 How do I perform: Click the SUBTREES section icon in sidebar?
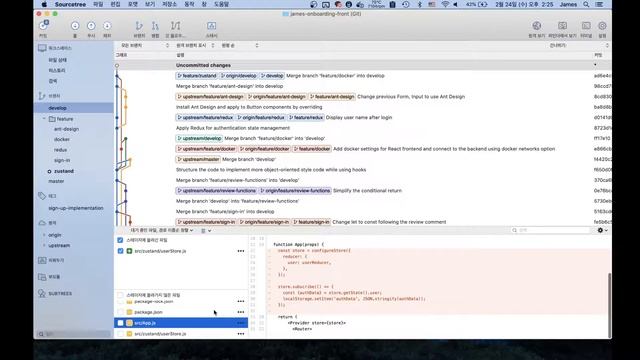tap(42, 293)
